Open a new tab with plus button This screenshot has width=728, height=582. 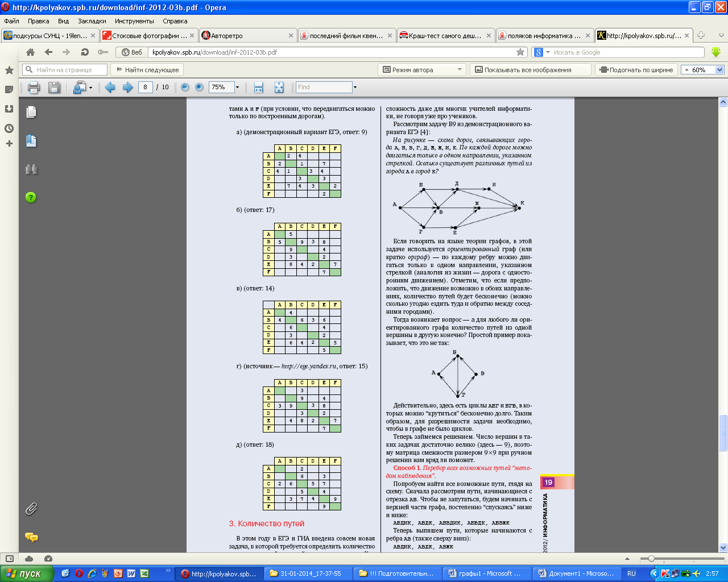701,35
